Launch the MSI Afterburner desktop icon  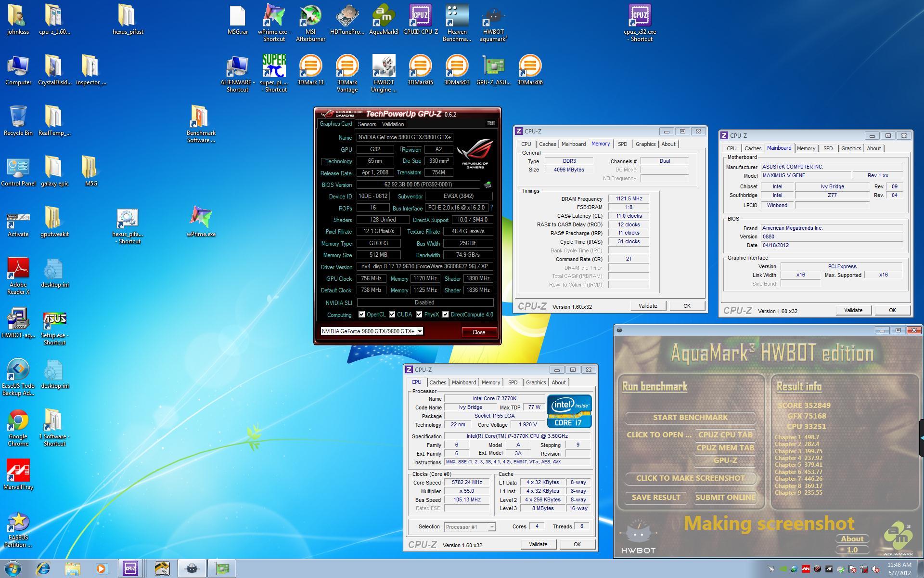tap(310, 23)
